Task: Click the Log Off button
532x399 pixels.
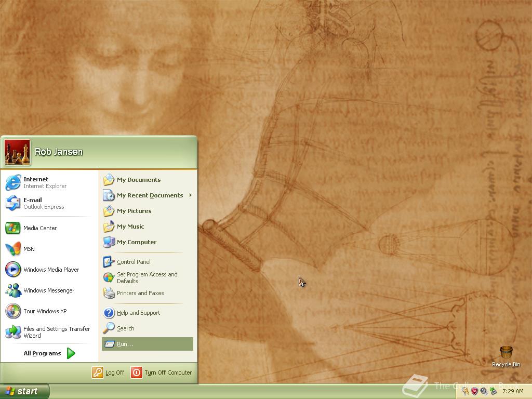Action: 108,373
